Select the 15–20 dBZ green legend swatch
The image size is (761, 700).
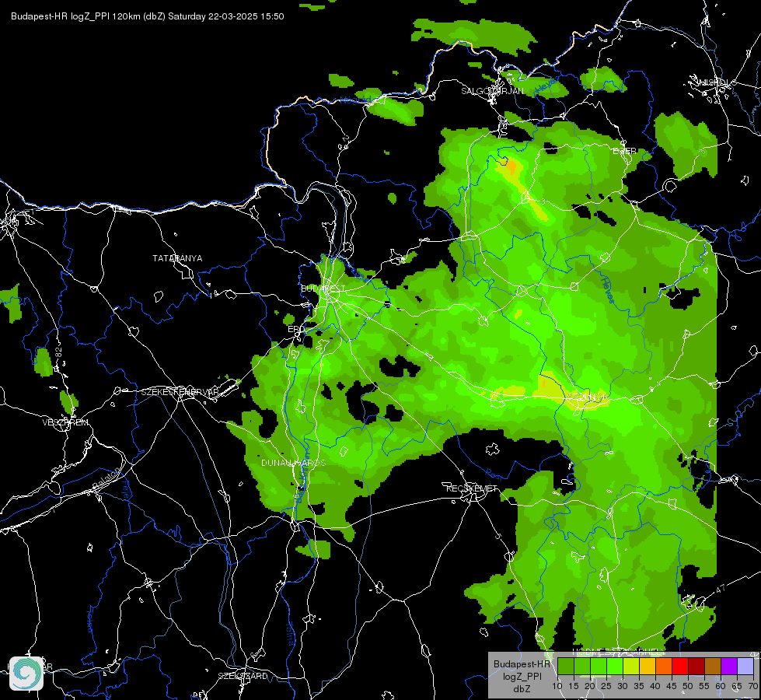coord(582,667)
